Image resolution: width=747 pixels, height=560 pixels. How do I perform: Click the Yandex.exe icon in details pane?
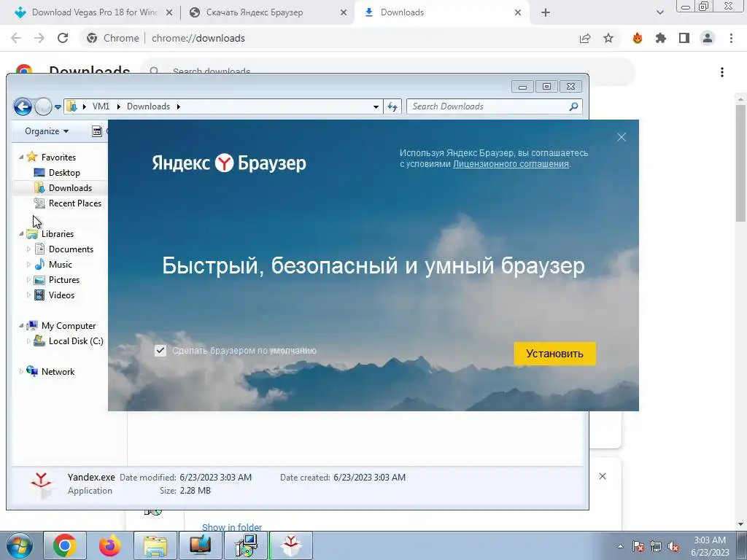[42, 485]
